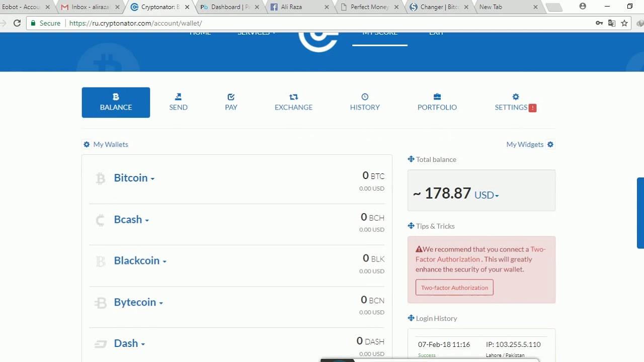Screen dimensions: 644x362
Task: Click the translate page icon
Action: click(x=612, y=23)
